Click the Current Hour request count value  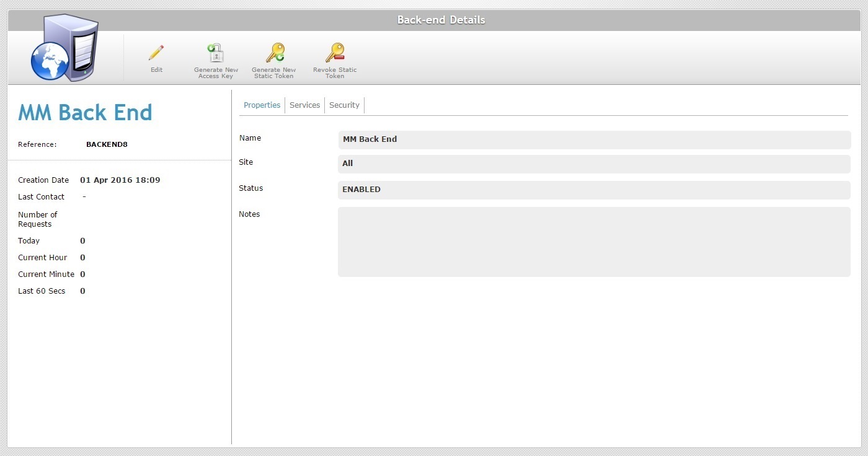click(x=82, y=258)
